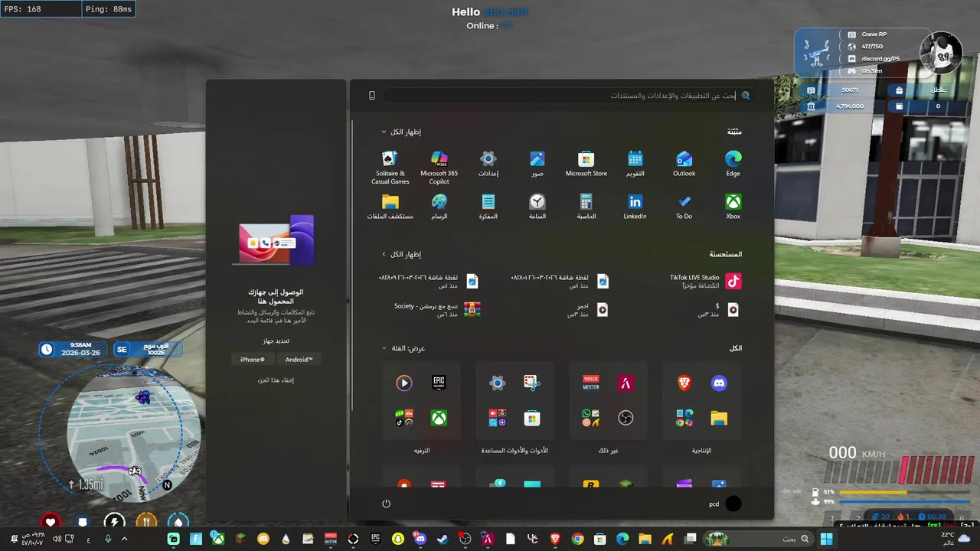Select the Android device button
This screenshot has height=551, width=980.
[299, 360]
